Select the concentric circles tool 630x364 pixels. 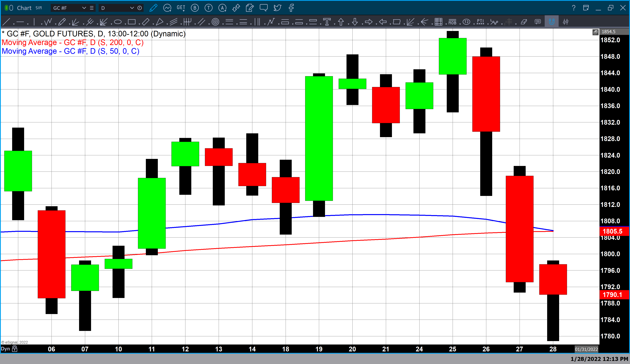(215, 22)
